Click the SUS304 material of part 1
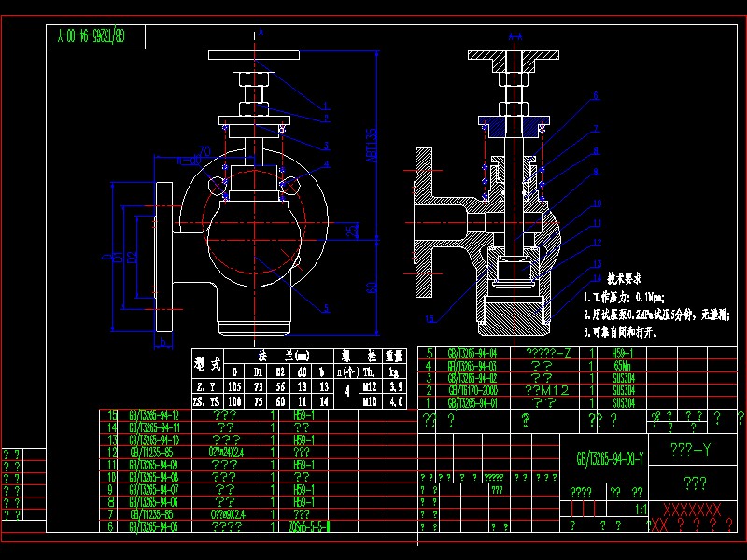This screenshot has height=560, width=747. (x=623, y=402)
